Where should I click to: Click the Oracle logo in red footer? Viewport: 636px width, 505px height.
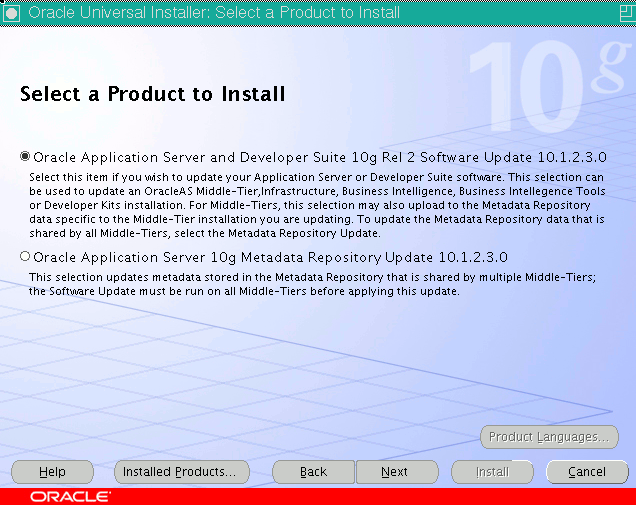coord(70,496)
